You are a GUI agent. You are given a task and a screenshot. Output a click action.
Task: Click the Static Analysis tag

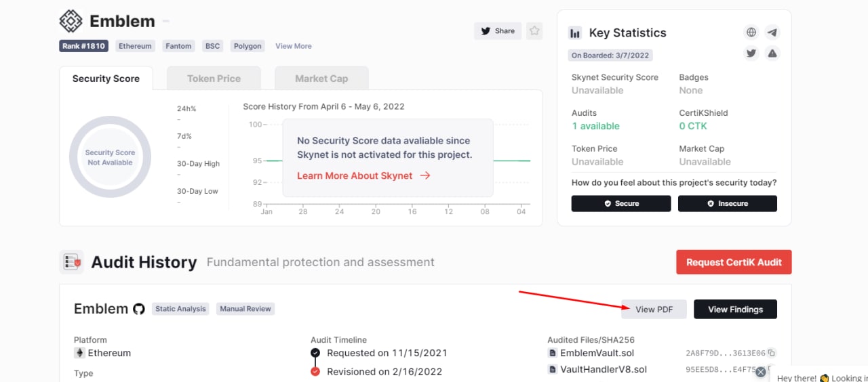pyautogui.click(x=180, y=309)
